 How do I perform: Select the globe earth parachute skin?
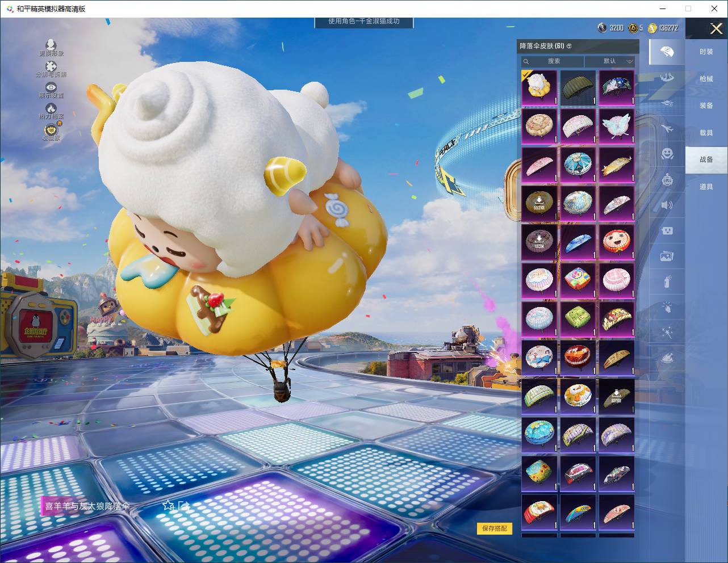click(x=539, y=435)
